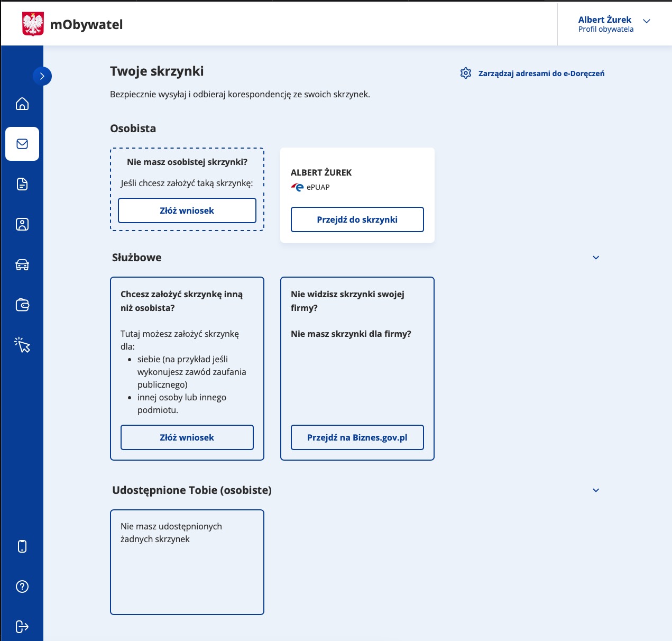Open the mobile phone sidebar icon
Viewport: 672px width, 641px height.
click(x=22, y=546)
